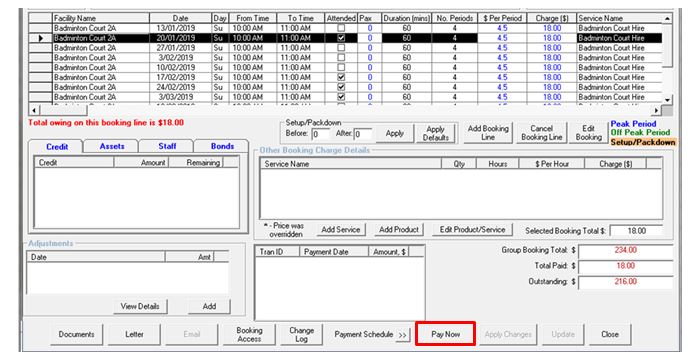View the Change Log

pos(301,334)
